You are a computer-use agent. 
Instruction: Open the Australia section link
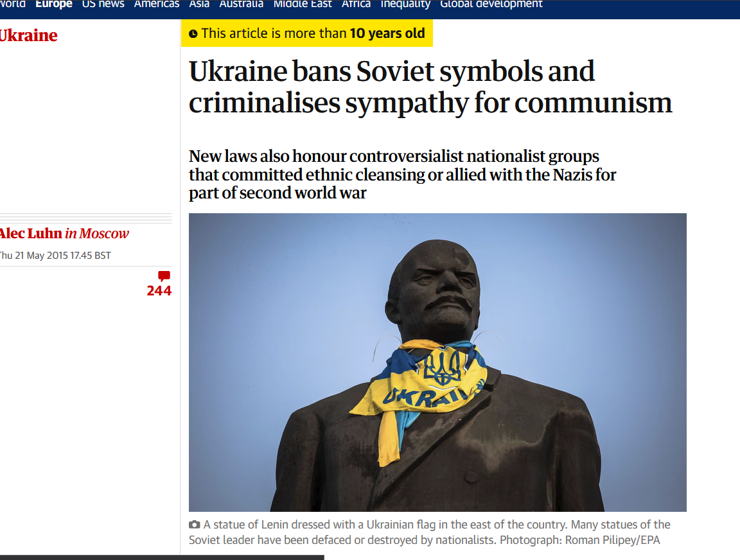[x=241, y=4]
